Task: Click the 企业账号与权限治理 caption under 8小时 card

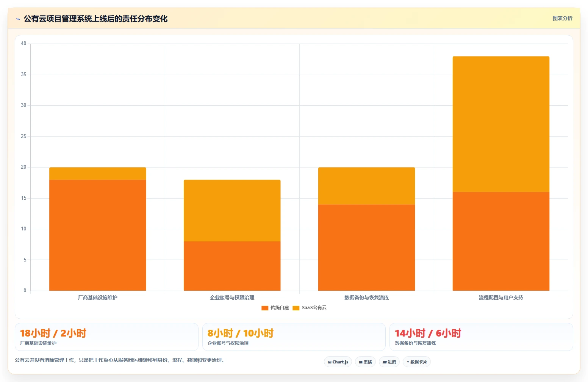Action: [x=228, y=343]
